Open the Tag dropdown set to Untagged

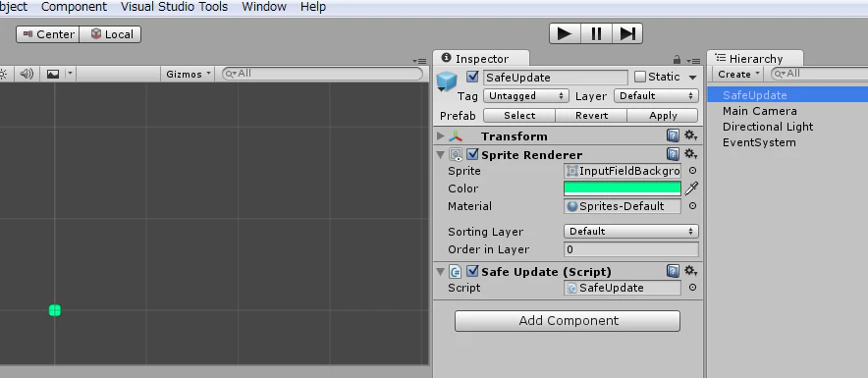(526, 96)
